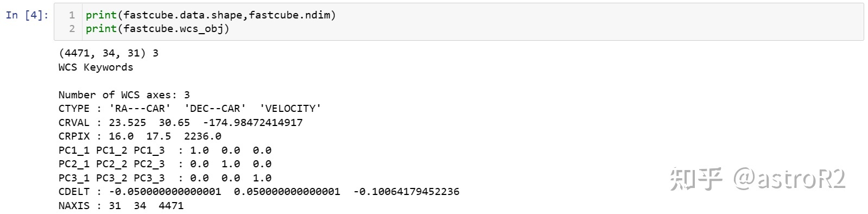Click the In [4] cell prompt
Screen dimensions: 868x214
click(27, 15)
